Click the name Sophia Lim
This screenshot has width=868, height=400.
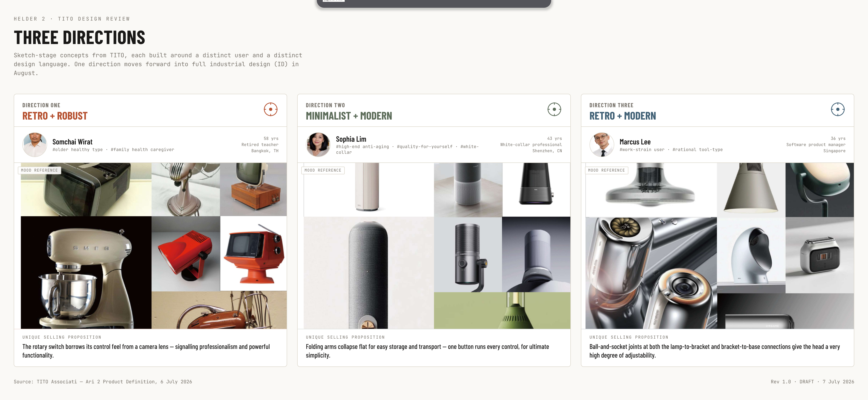[351, 139]
